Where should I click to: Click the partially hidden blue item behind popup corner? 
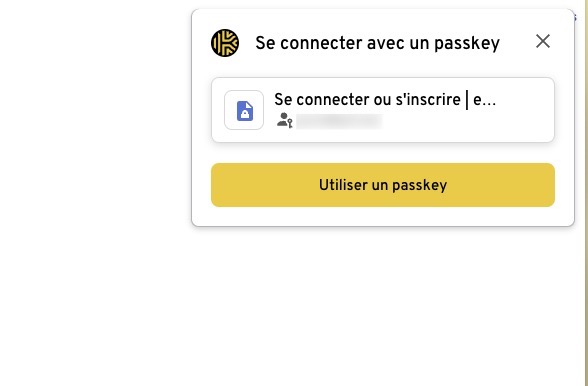click(575, 17)
